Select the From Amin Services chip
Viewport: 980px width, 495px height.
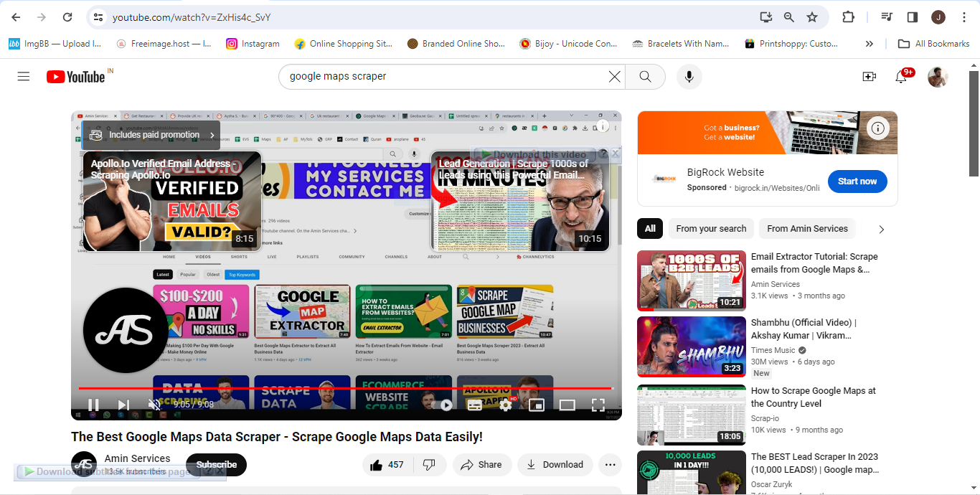click(807, 229)
